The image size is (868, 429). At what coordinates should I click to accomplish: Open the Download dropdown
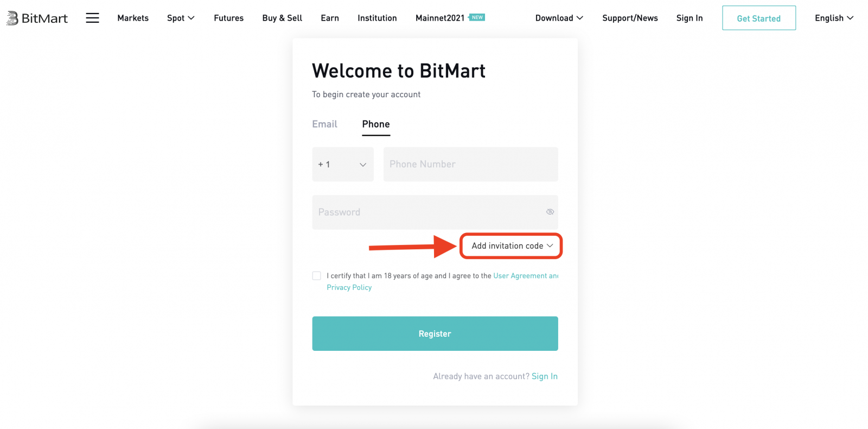[x=559, y=18]
